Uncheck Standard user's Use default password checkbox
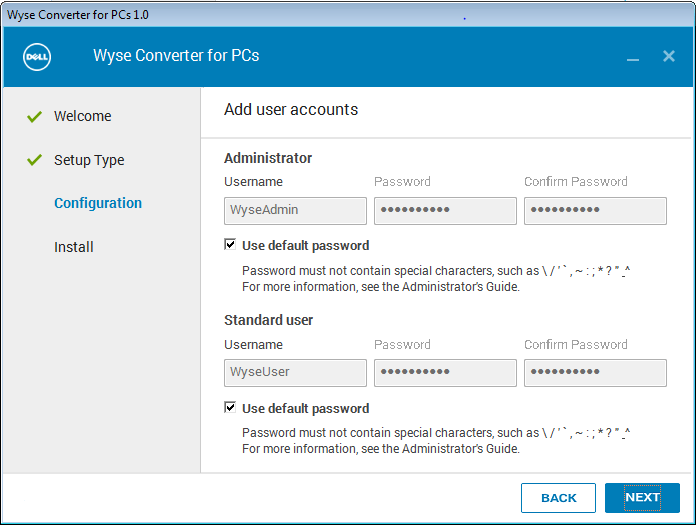Viewport: 696px width, 525px height. point(231,408)
